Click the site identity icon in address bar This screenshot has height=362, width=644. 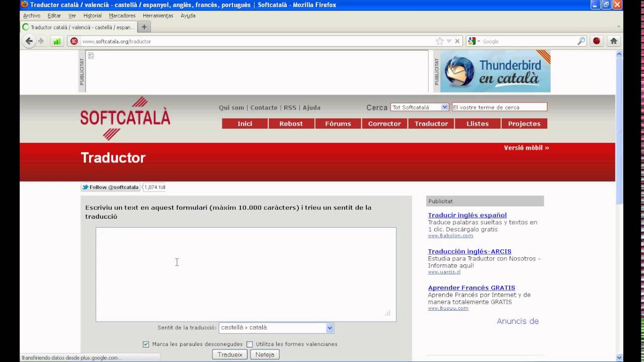(x=74, y=41)
